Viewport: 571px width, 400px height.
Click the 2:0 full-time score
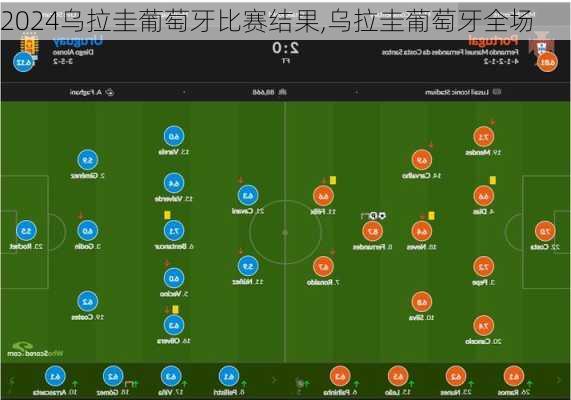pos(286,48)
